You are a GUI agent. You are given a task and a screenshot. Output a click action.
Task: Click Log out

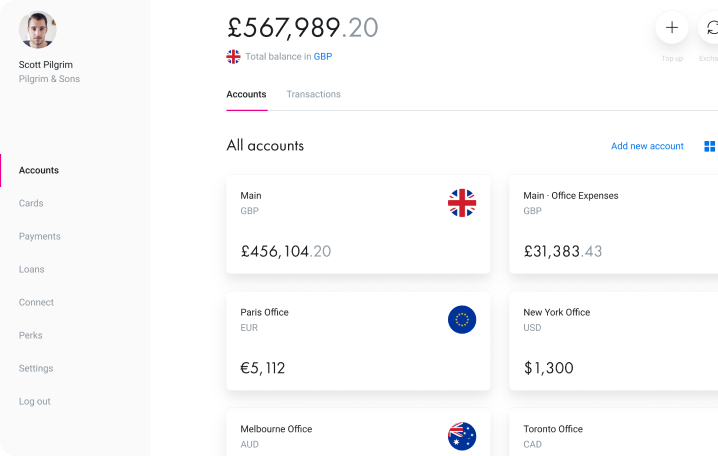[34, 402]
